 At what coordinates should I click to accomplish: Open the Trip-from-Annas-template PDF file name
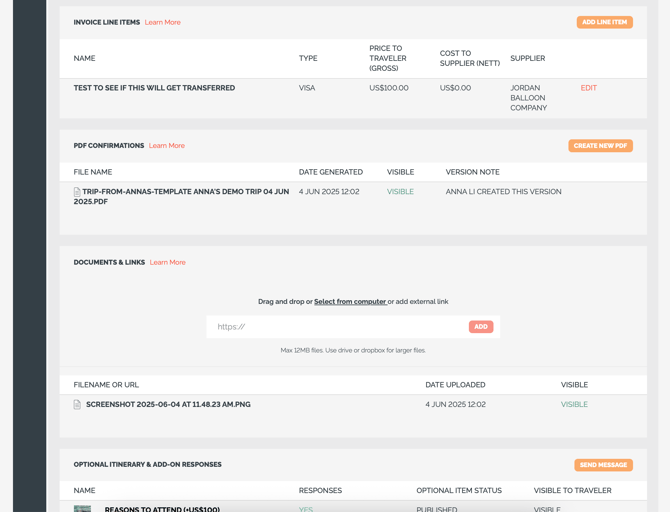point(180,196)
